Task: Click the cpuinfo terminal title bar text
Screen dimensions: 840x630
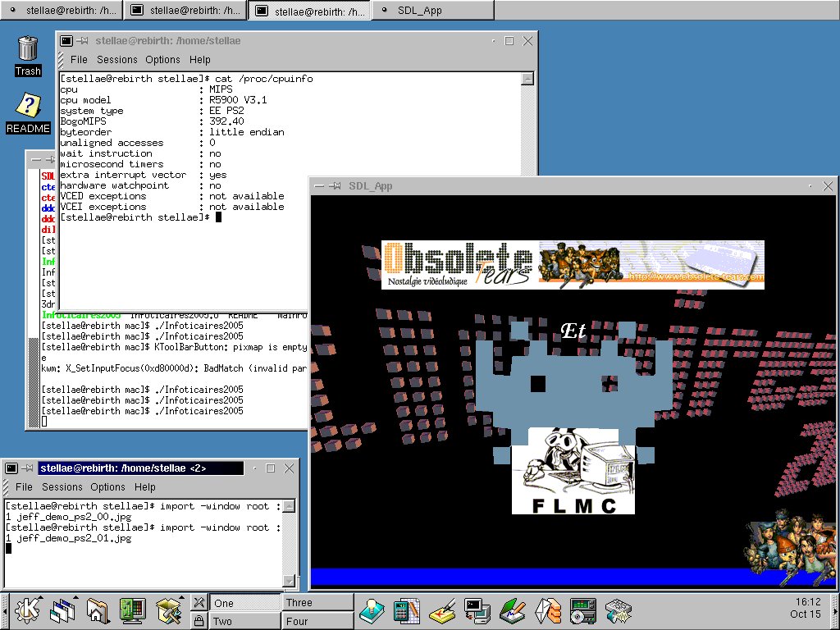Action: 167,41
